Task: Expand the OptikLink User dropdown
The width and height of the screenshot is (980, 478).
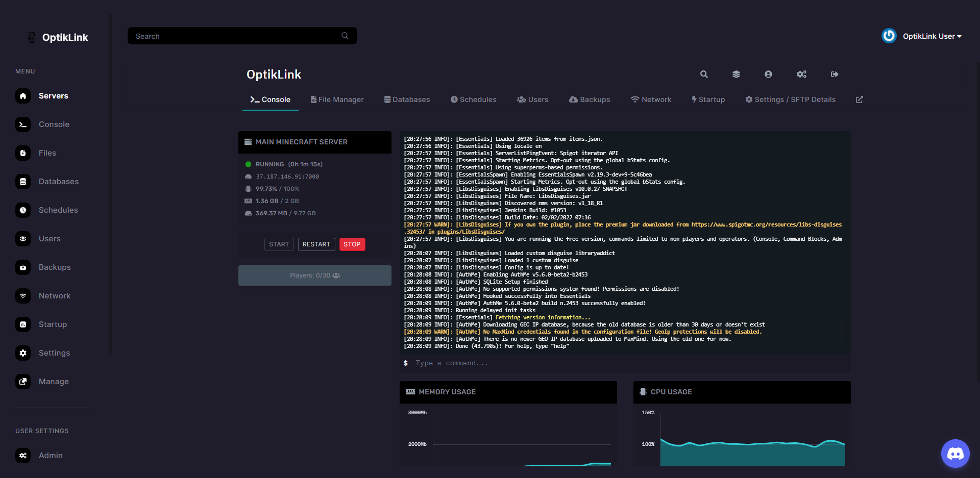Action: coord(932,36)
